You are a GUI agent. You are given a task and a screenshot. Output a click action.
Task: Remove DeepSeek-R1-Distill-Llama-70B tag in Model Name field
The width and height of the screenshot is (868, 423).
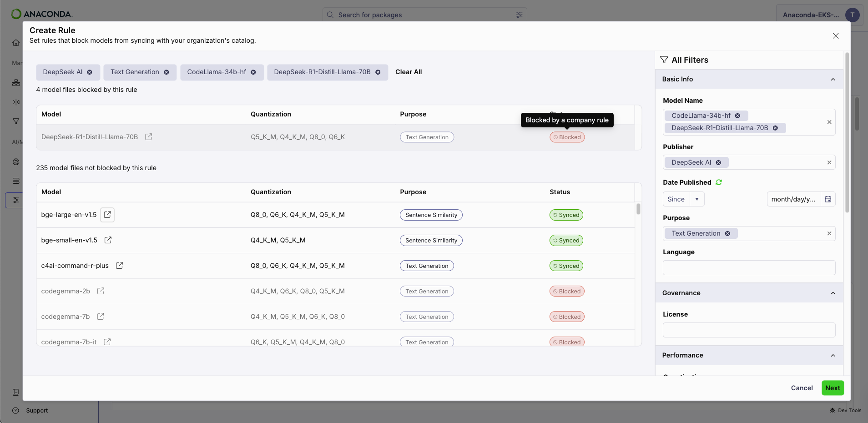click(x=775, y=128)
